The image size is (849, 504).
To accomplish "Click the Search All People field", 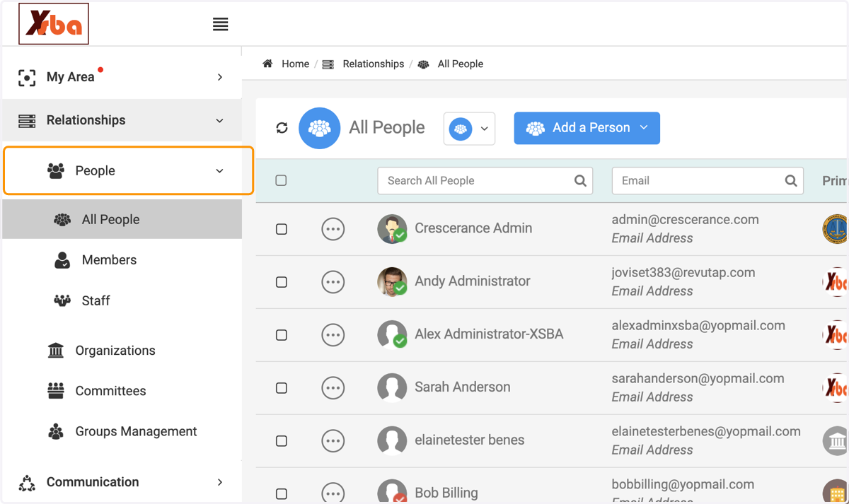I will coord(485,181).
